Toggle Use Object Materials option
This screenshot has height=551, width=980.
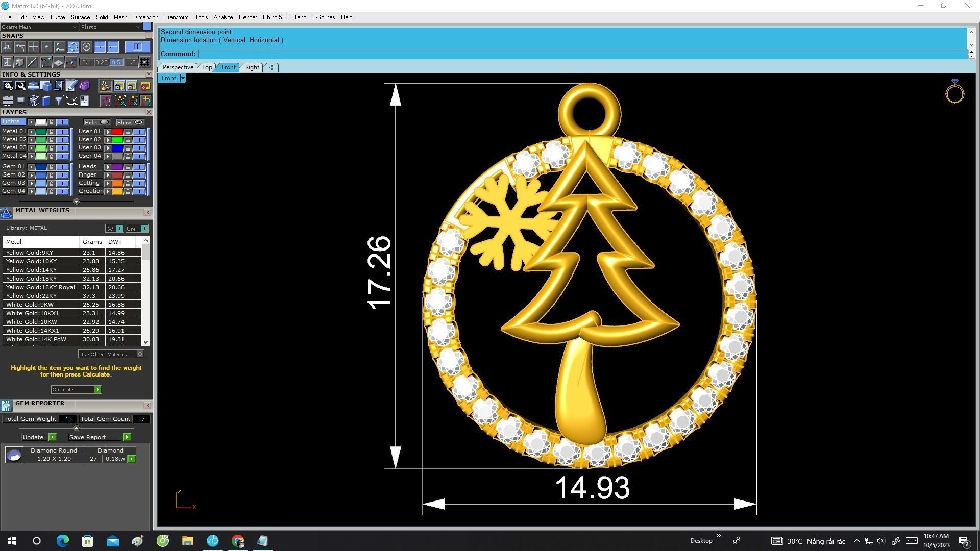(111, 354)
